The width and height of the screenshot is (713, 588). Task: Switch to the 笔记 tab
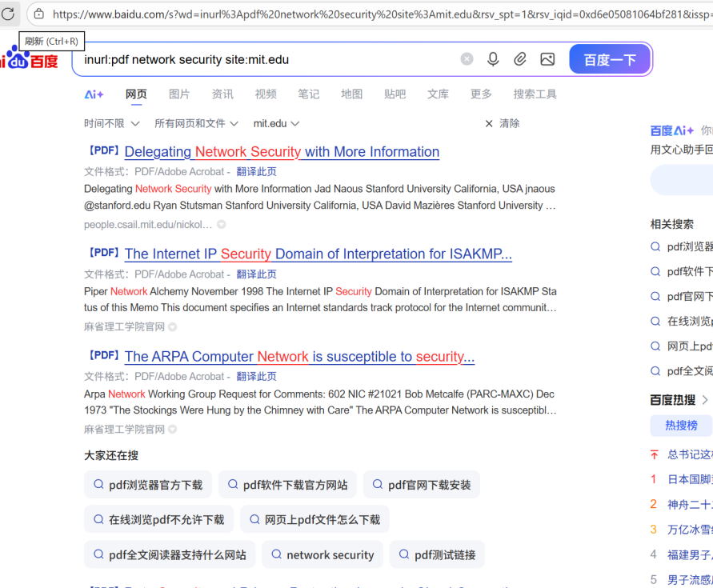[x=309, y=94]
